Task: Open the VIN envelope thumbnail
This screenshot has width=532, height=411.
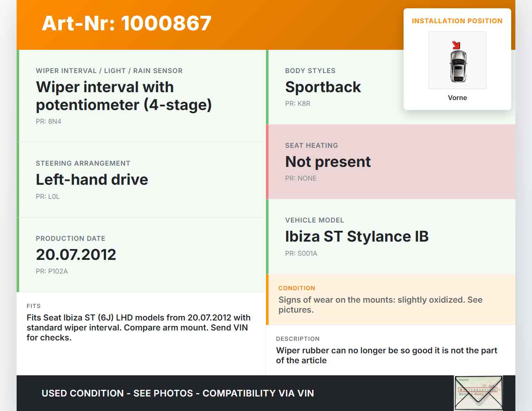Action: [x=478, y=392]
